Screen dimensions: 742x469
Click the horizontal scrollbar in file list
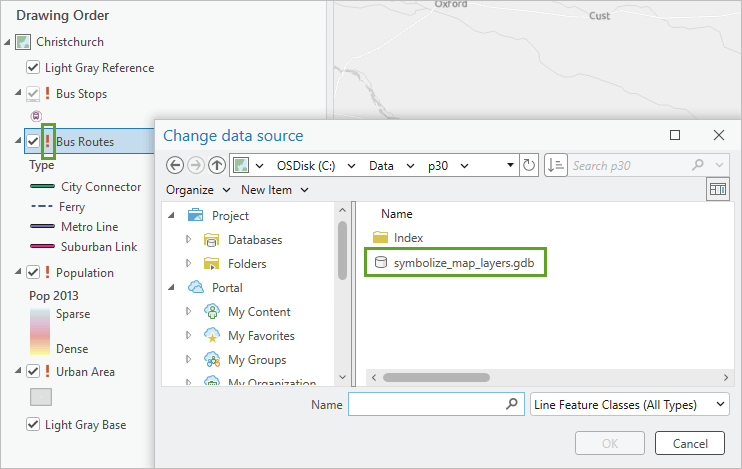pos(436,377)
